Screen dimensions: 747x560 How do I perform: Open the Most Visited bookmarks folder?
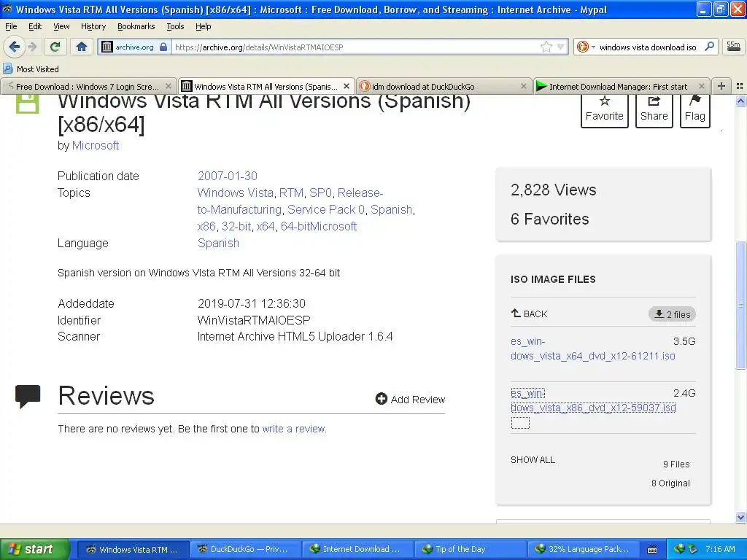[x=31, y=69]
